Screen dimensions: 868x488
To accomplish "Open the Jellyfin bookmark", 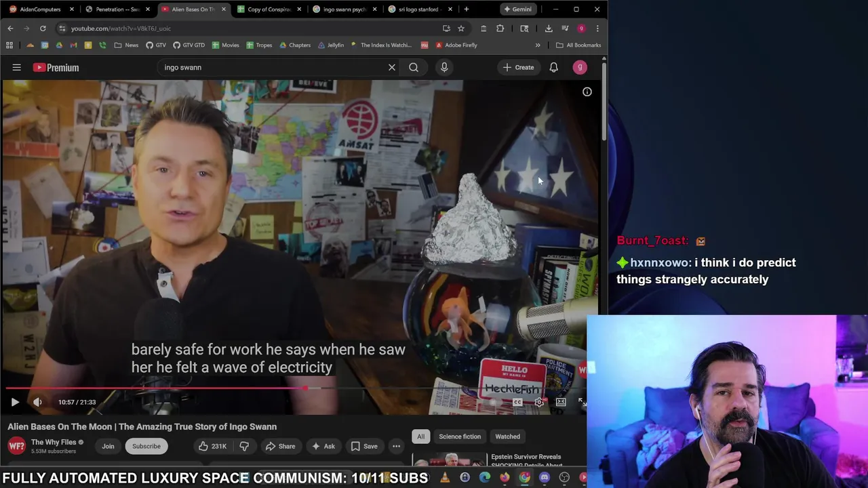I will pos(331,45).
